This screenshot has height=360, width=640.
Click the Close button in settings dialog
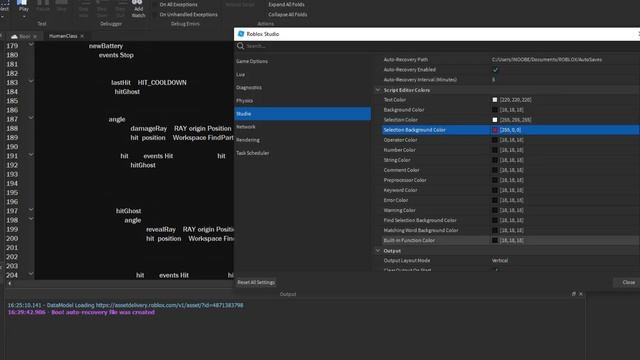629,282
